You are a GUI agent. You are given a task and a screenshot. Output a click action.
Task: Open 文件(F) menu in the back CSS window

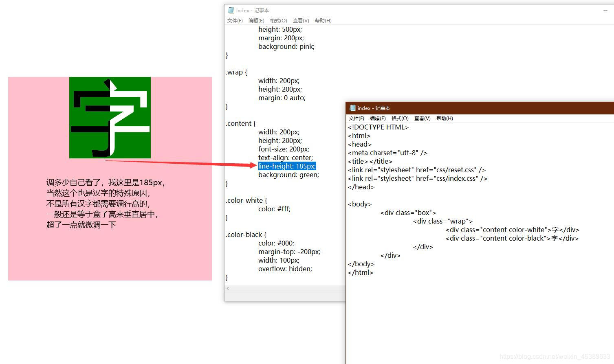click(235, 21)
